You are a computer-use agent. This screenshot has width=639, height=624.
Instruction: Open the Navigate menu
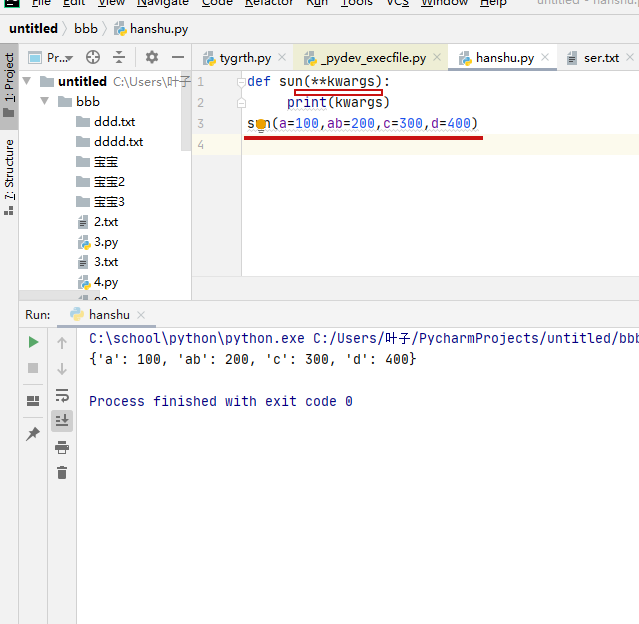tap(163, 3)
